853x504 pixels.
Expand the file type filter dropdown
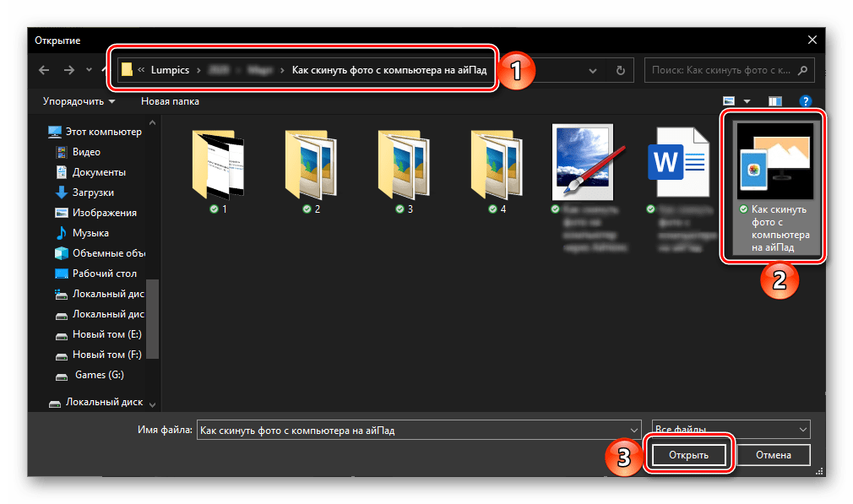pyautogui.click(x=801, y=430)
